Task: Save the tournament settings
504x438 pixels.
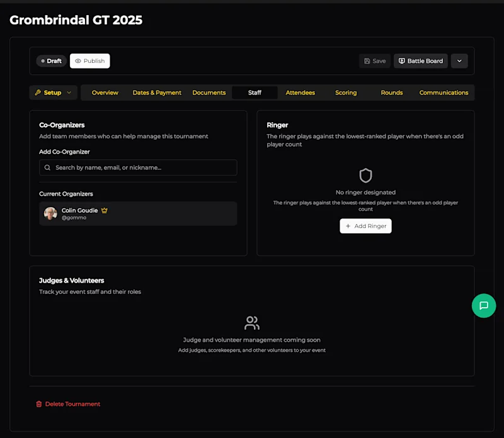Action: 374,60
